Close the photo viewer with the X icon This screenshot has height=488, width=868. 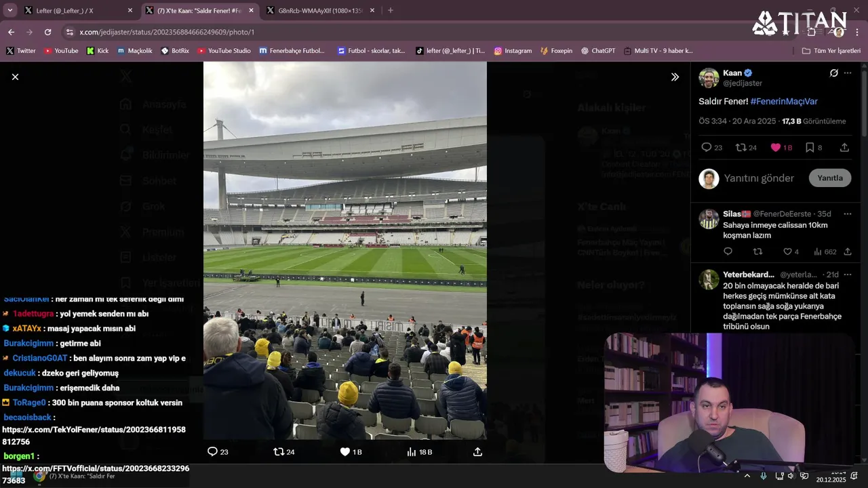tap(15, 77)
